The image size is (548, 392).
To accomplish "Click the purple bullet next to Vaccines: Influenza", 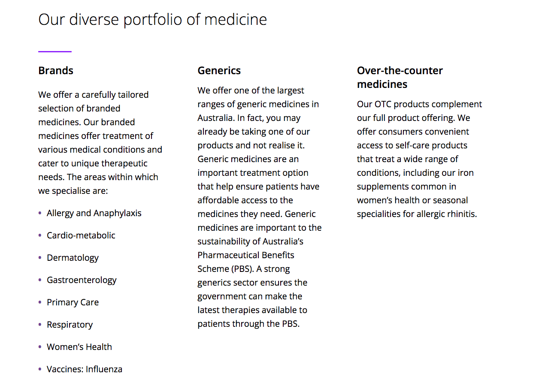I will pyautogui.click(x=40, y=369).
